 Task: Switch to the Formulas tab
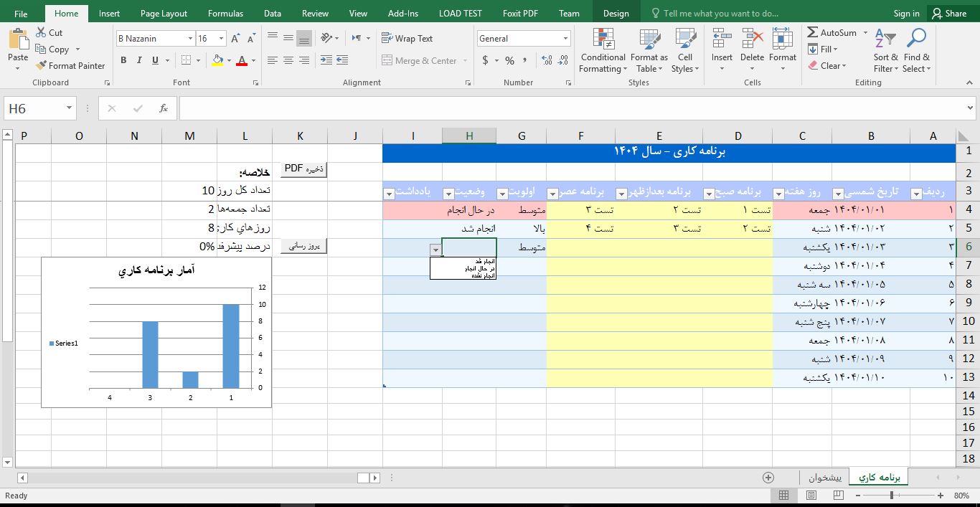coord(225,13)
